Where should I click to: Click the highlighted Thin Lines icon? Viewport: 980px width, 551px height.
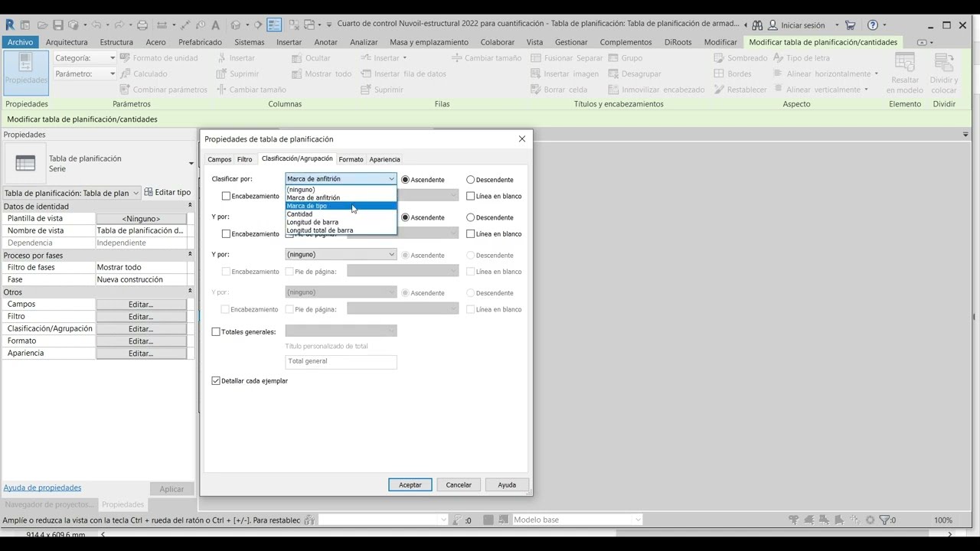tap(274, 24)
